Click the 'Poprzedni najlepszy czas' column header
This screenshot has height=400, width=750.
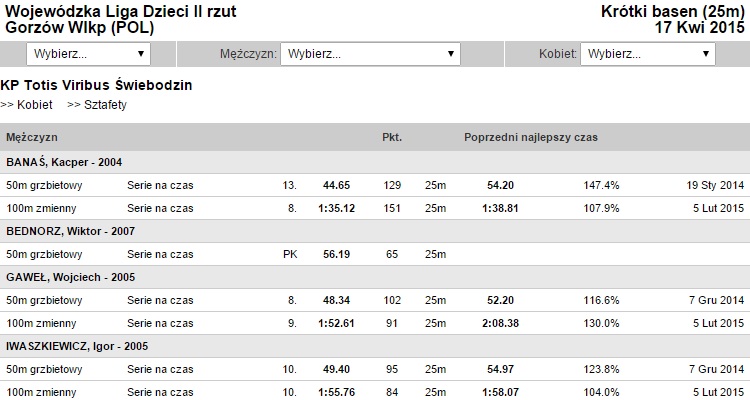click(531, 136)
